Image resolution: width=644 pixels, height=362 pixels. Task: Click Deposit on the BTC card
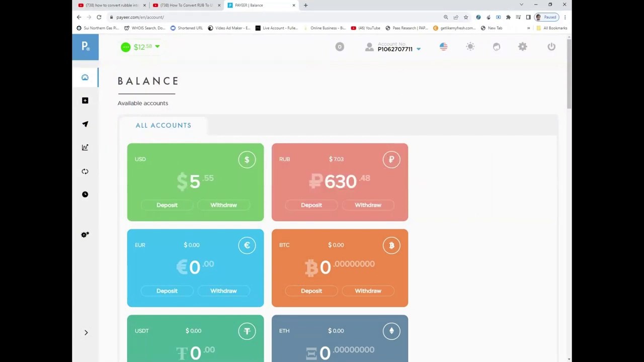(x=311, y=291)
